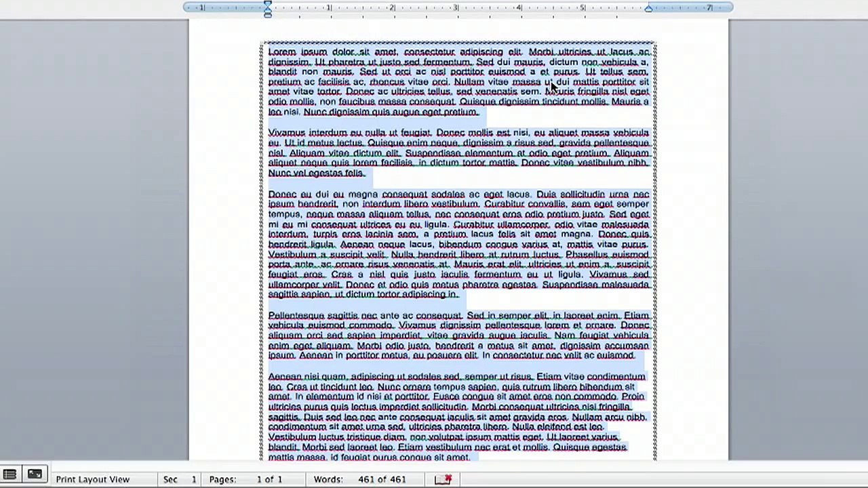Grab the left indent marker on the ruler

pyautogui.click(x=268, y=8)
